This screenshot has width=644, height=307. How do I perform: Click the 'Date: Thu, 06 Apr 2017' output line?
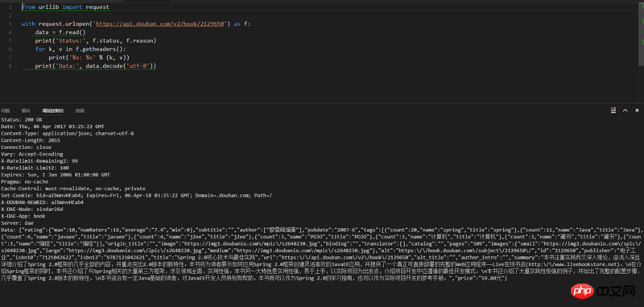pos(52,127)
